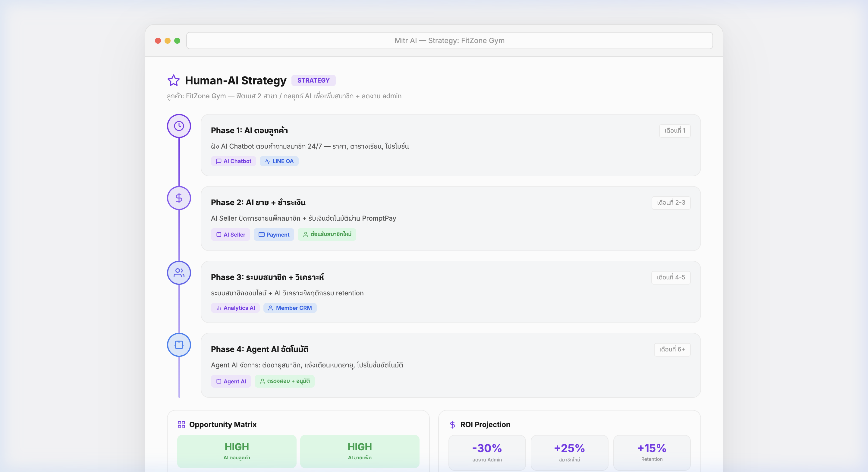Screen dimensions: 868x472
Task: Click the dollar icon beside ROI Projection
Action: click(452, 424)
